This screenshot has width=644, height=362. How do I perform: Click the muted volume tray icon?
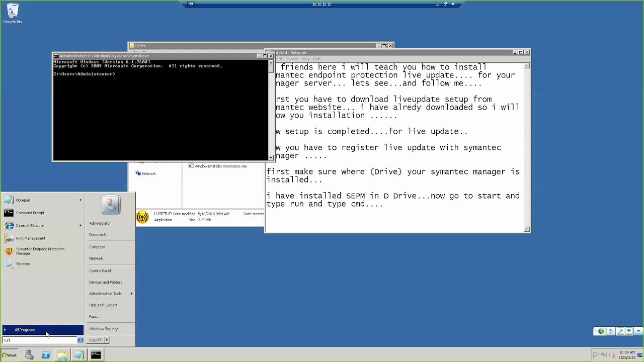[x=612, y=355]
